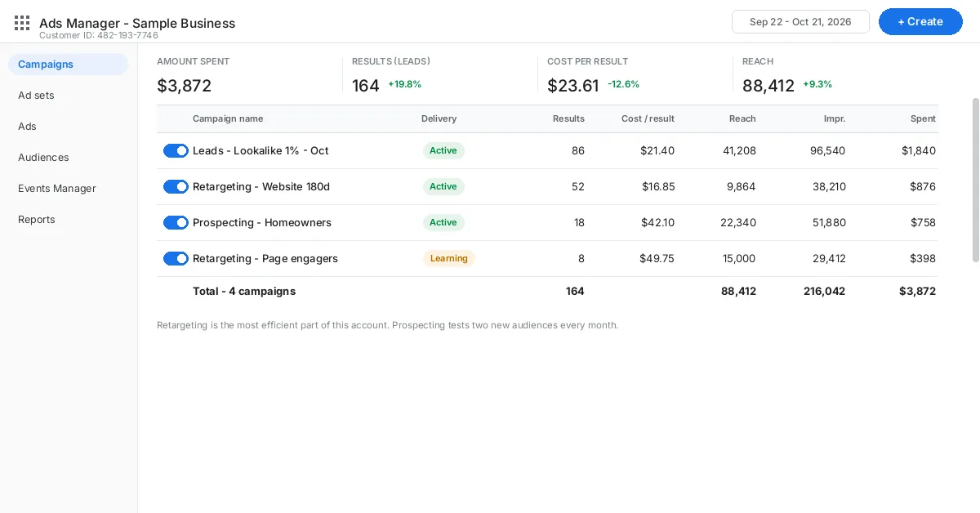Viewport: 980px width, 513px height.
Task: Switch off Retargeting - Page engagers campaign
Action: (176, 259)
